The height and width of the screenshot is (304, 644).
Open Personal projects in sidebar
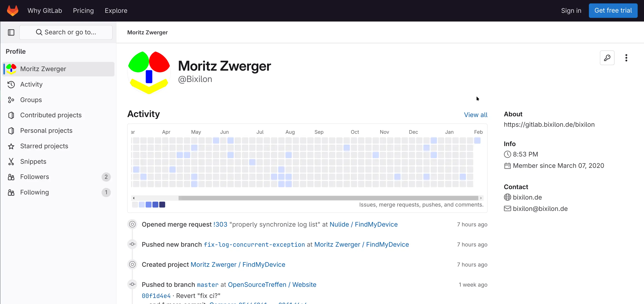(x=58, y=131)
